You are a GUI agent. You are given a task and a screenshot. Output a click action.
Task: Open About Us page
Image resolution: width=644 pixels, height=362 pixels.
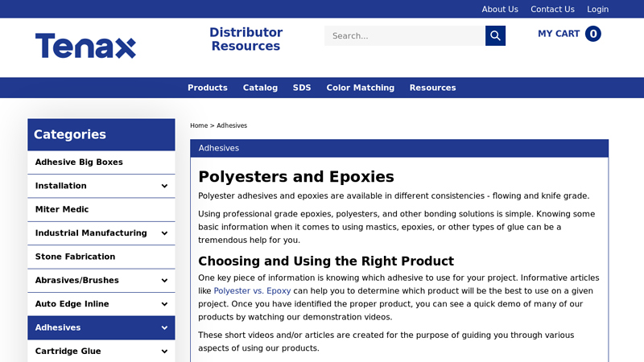pyautogui.click(x=500, y=9)
